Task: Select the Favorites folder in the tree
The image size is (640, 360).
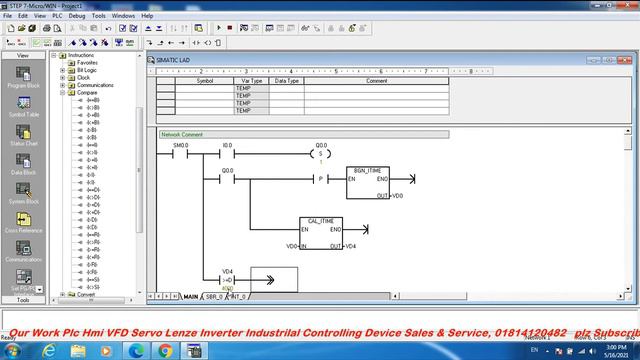Action: [87, 63]
